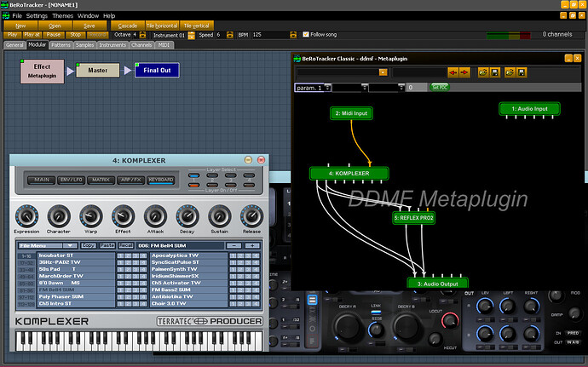Toggle Layer 1 On/Off orange button
Viewport: 588px width, 367px height.
(x=194, y=185)
